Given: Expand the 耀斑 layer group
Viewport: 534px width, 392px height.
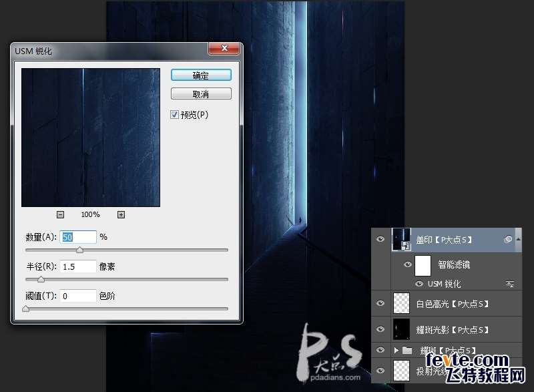Looking at the screenshot, I should point(396,350).
